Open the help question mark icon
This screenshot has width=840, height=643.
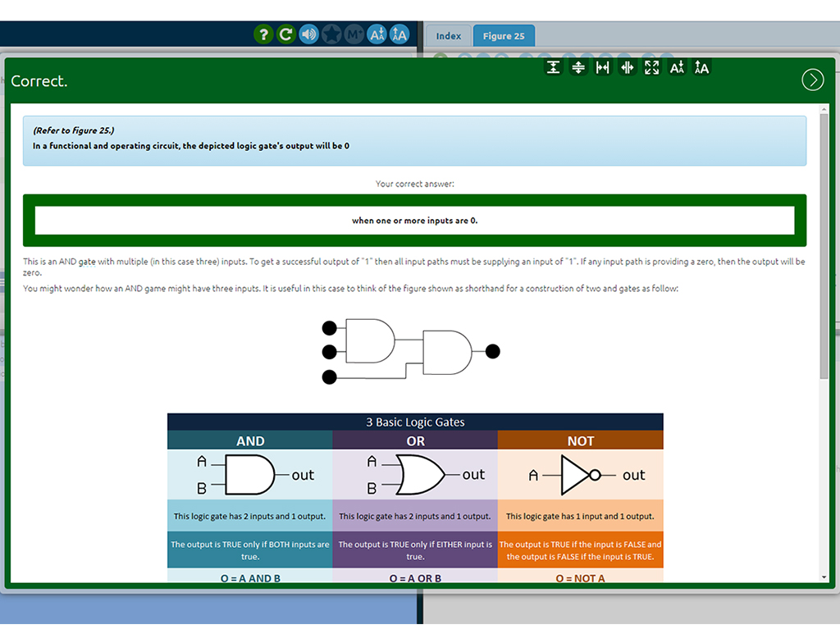[263, 34]
